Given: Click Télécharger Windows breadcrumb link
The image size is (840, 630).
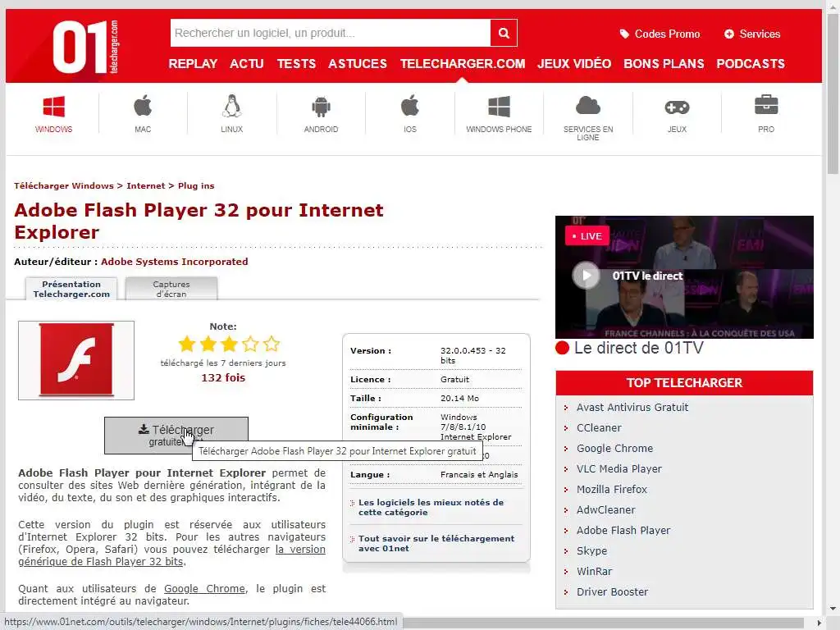Looking at the screenshot, I should point(64,186).
